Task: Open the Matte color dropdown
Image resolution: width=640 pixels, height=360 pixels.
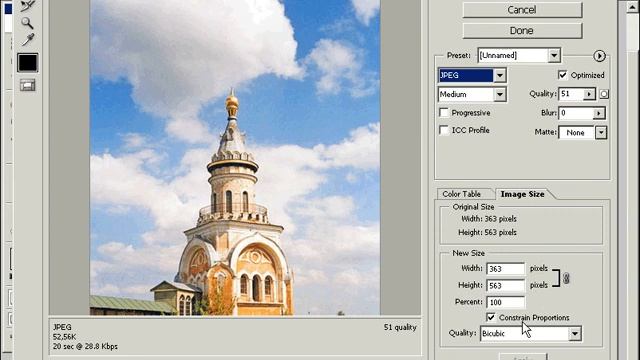Action: tap(601, 133)
